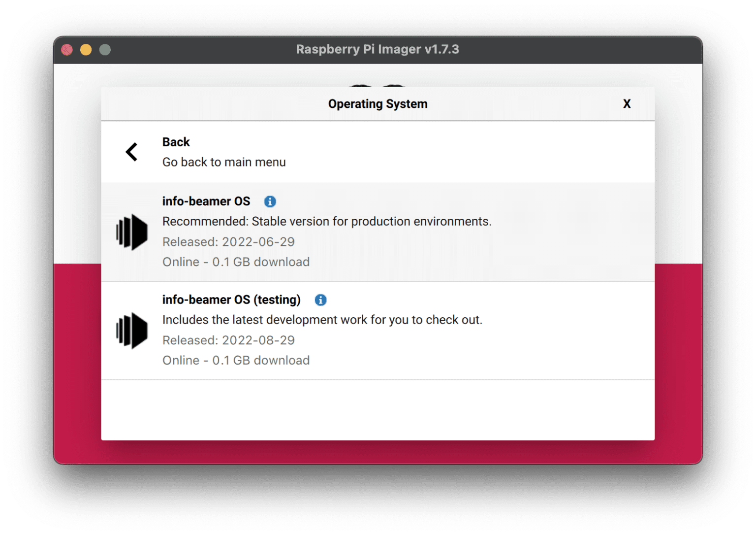The image size is (756, 535).
Task: Minimize the window with the yellow button
Action: [86, 50]
